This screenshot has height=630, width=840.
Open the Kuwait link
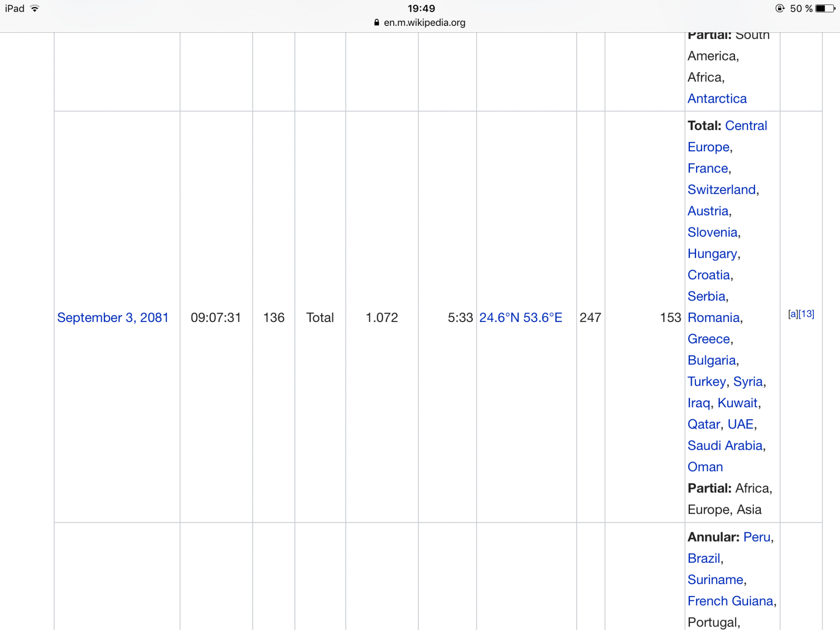click(x=738, y=403)
